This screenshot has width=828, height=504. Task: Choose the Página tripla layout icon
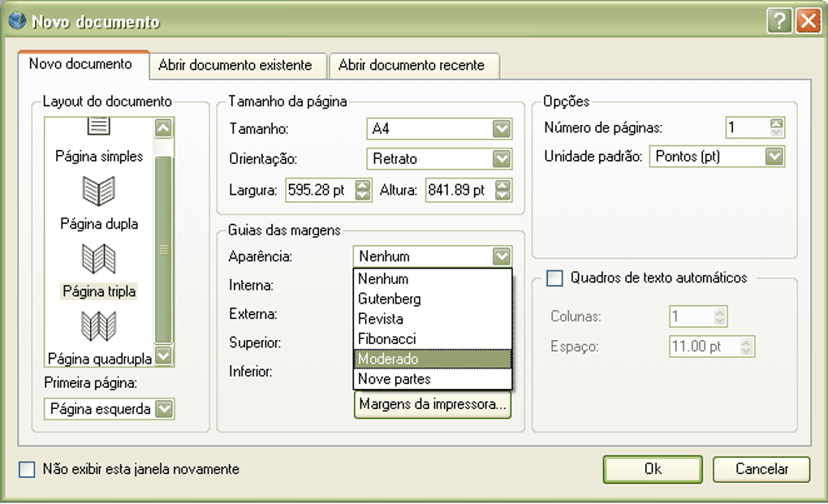tap(101, 260)
